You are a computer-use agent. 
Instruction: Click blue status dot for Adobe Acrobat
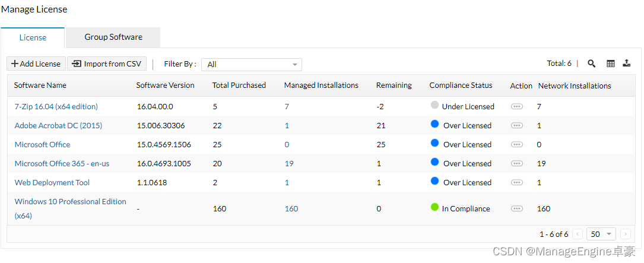[434, 124]
